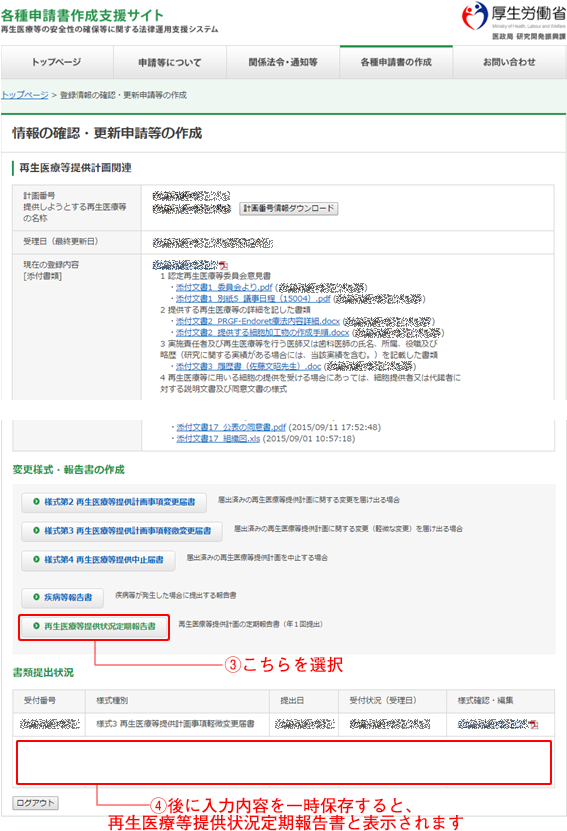Click green arrow icon on 疾病等報告書 button
Image resolution: width=567 pixels, height=831 pixels.
click(36, 597)
